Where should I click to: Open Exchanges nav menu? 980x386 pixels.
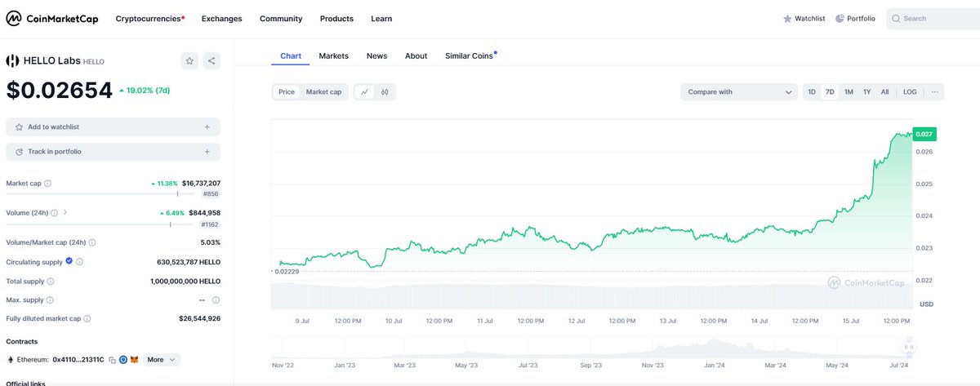click(x=221, y=19)
